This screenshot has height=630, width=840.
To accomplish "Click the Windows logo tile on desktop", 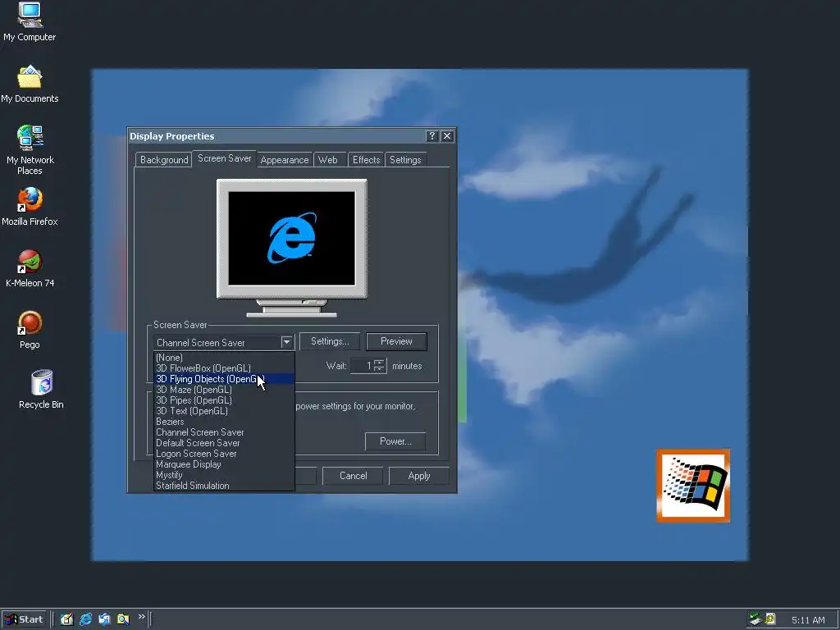I will pyautogui.click(x=693, y=486).
